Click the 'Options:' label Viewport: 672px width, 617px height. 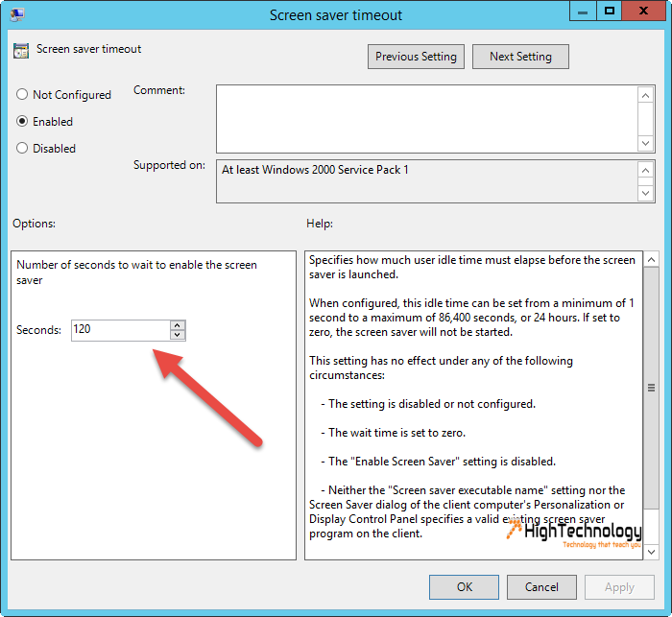tap(34, 224)
